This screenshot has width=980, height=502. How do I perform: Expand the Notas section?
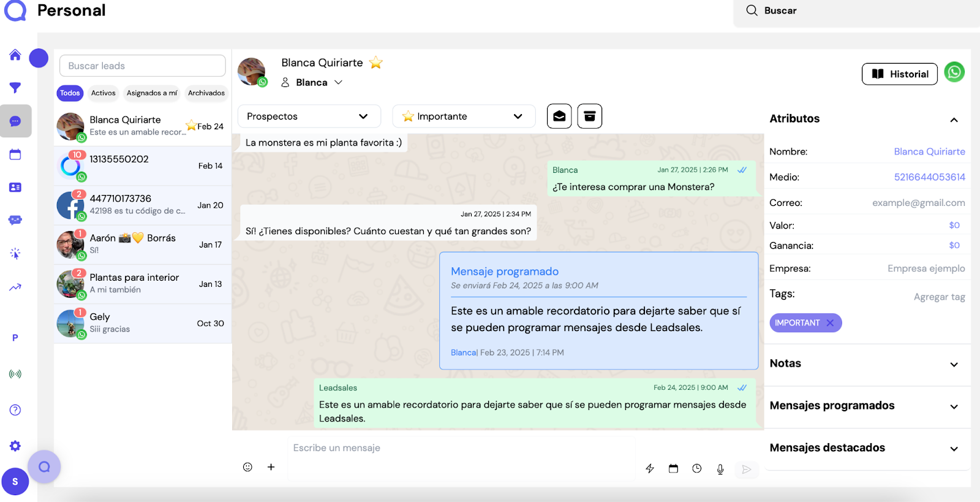tap(954, 365)
